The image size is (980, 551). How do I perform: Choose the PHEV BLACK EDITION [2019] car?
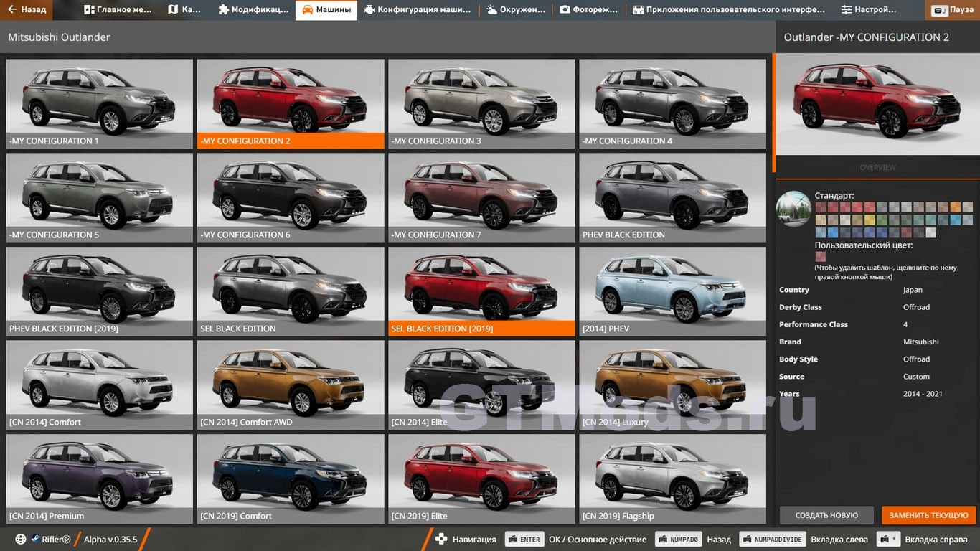tap(100, 291)
